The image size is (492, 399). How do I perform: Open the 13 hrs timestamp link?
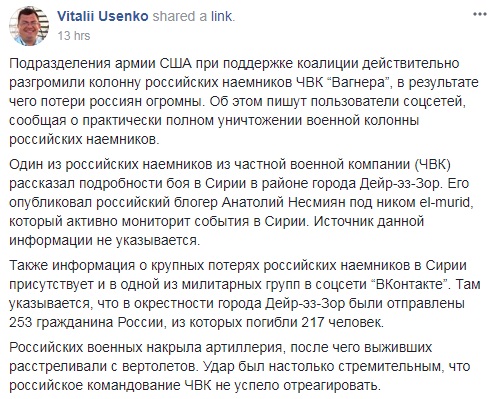(74, 35)
